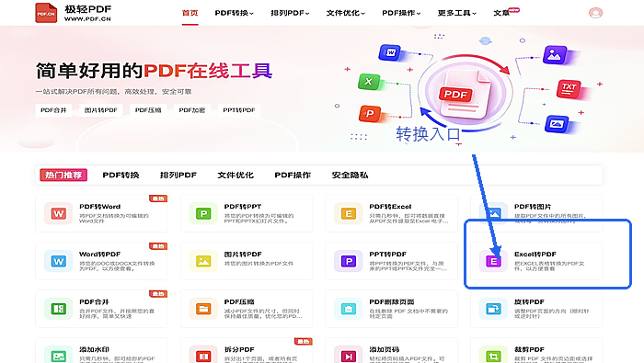
Task: Select the PDF转换 category tab
Action: (x=121, y=176)
